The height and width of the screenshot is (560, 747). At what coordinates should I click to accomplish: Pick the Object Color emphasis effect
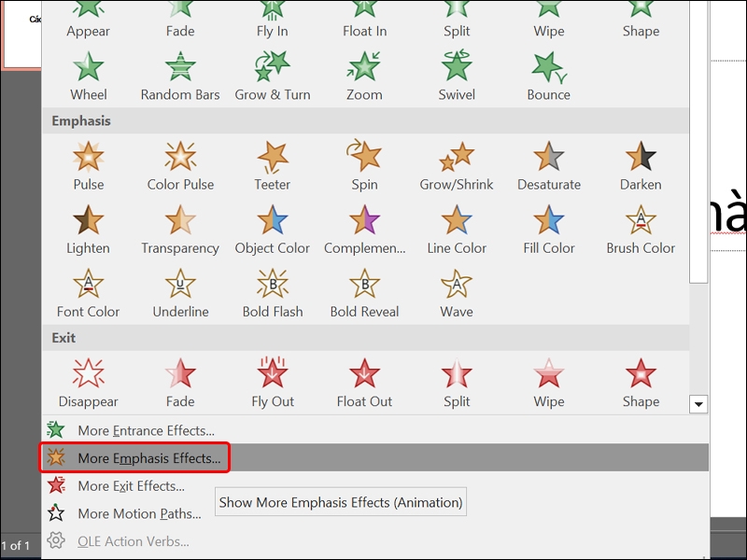point(272,230)
